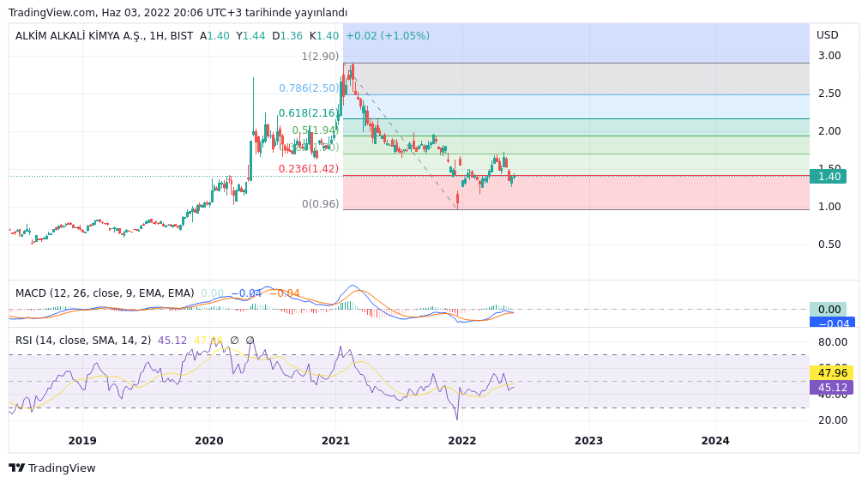Select the Fibonacci level label 0.236(1.42)
868x483 pixels.
[308, 169]
